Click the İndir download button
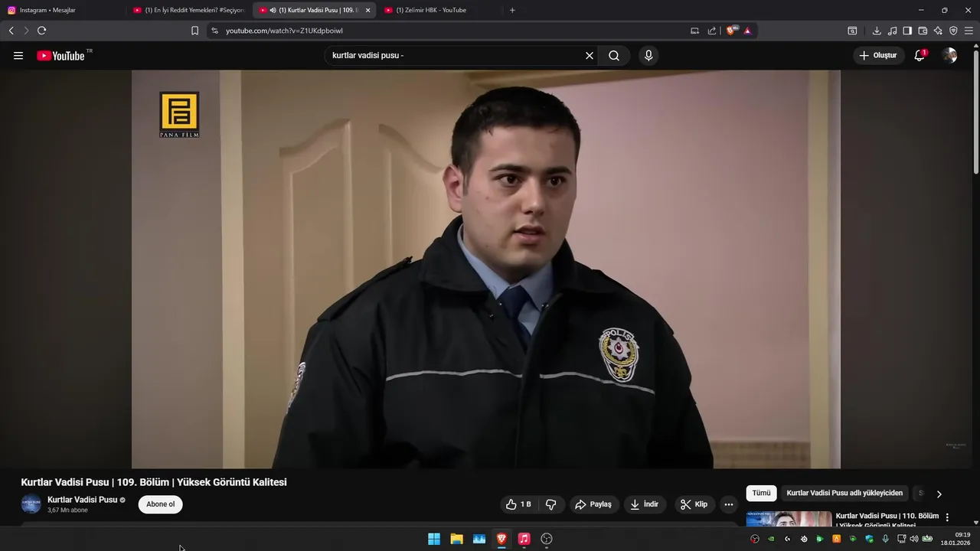This screenshot has width=980, height=551. 645,504
